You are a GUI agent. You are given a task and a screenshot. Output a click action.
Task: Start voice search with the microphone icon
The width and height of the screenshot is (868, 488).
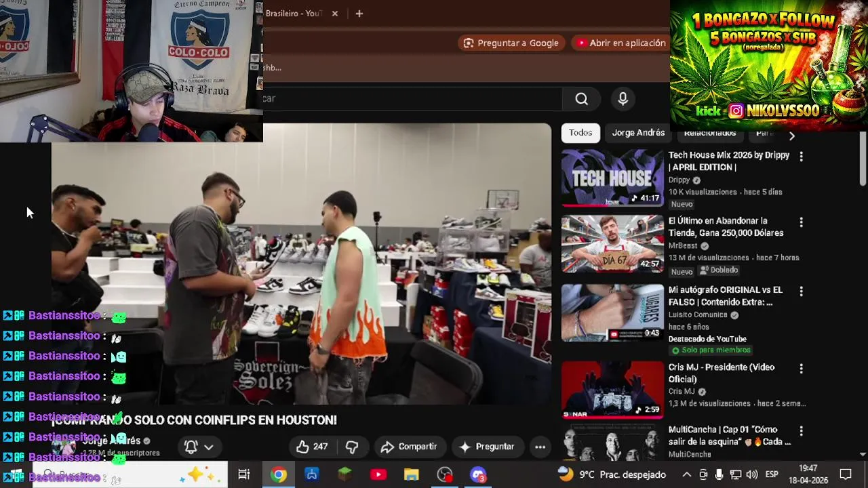tap(623, 99)
